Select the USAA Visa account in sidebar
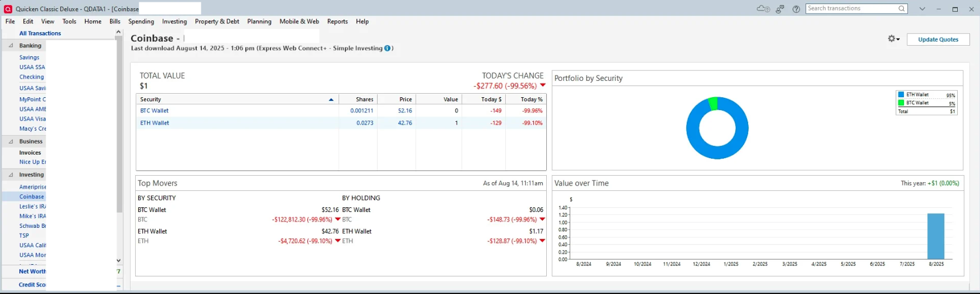The height and width of the screenshot is (294, 980). tap(32, 119)
